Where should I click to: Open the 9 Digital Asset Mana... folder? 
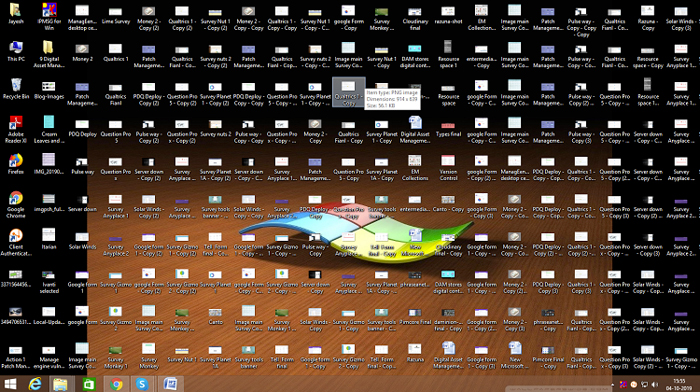(49, 54)
